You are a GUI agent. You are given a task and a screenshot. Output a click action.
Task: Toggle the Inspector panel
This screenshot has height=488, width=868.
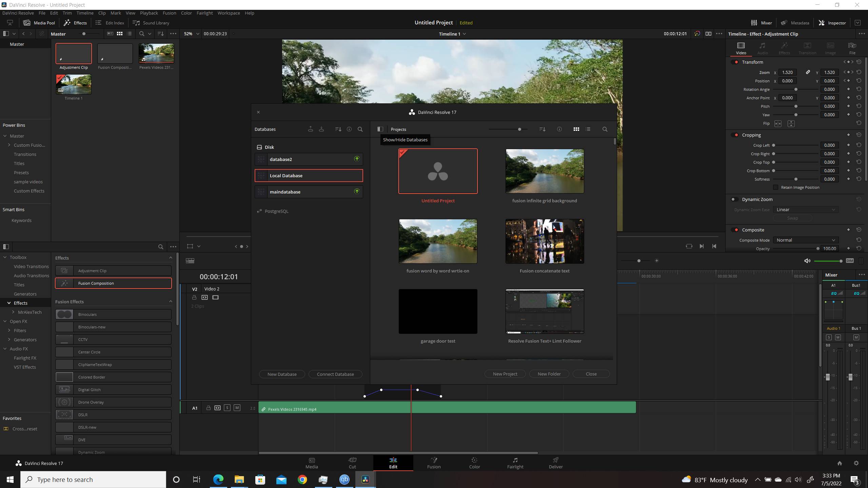point(832,23)
